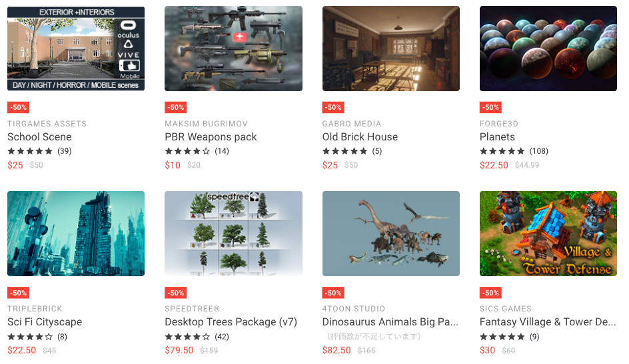Open the SICS GAMES publisher link
629x364 pixels.
tap(506, 309)
